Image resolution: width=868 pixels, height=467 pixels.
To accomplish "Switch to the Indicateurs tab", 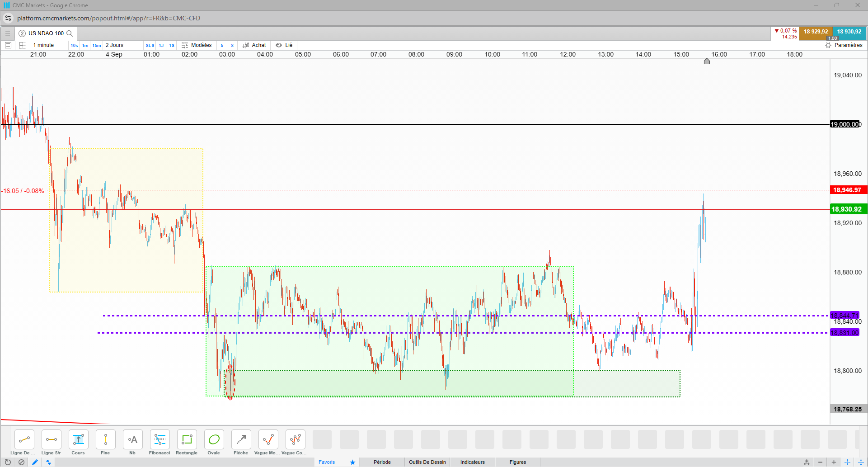I will [473, 462].
